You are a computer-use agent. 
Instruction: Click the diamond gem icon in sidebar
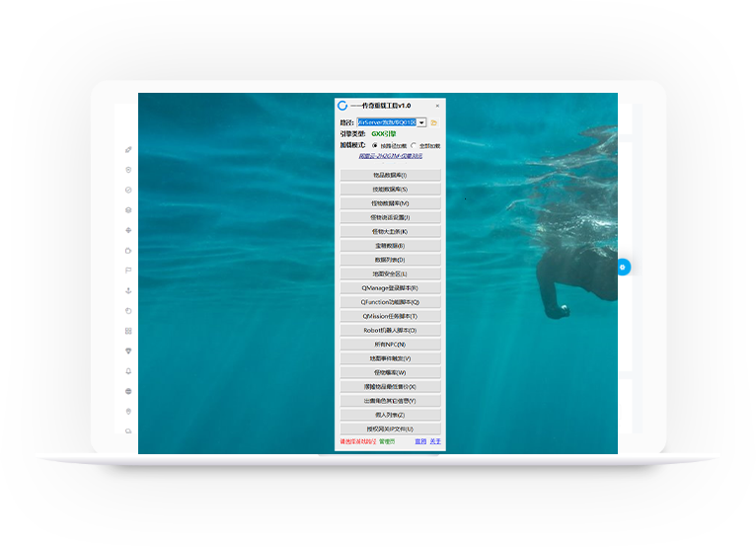click(128, 351)
